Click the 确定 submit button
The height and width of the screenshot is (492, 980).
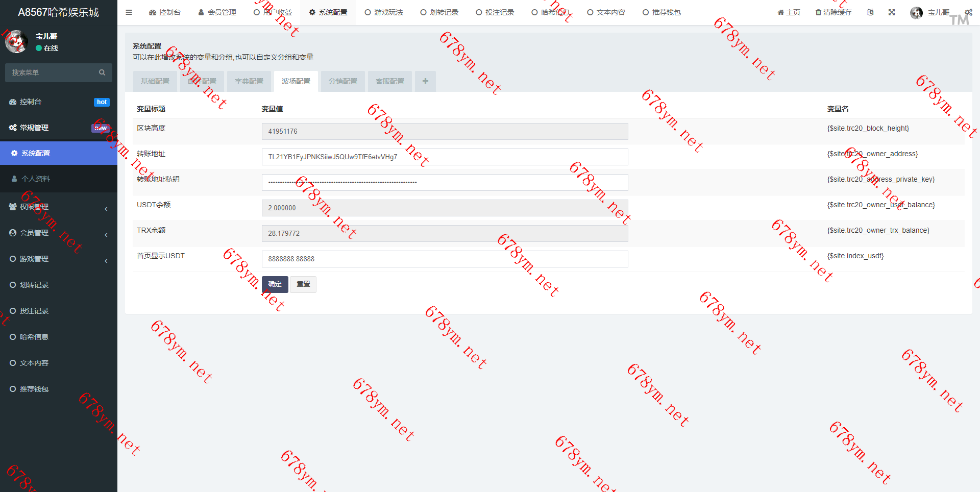click(x=275, y=284)
